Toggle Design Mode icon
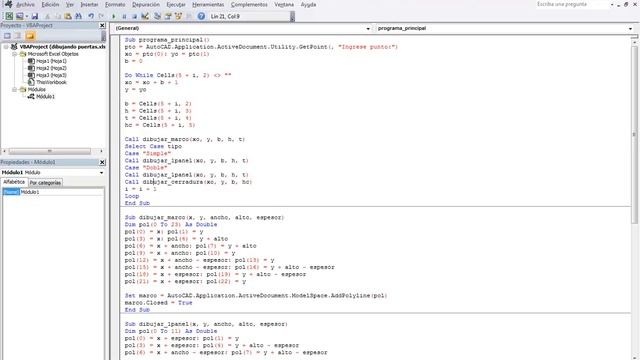The height and width of the screenshot is (360, 640). click(144, 16)
